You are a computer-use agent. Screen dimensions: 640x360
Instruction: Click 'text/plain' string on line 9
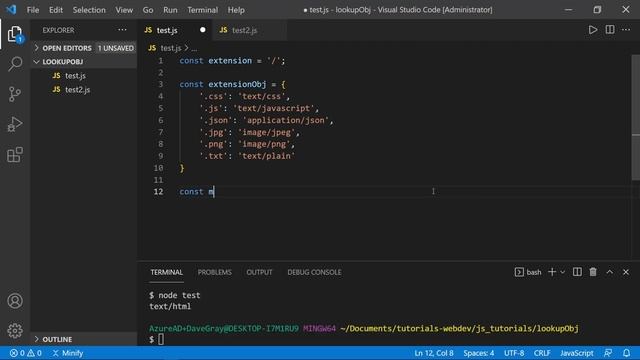(267, 156)
